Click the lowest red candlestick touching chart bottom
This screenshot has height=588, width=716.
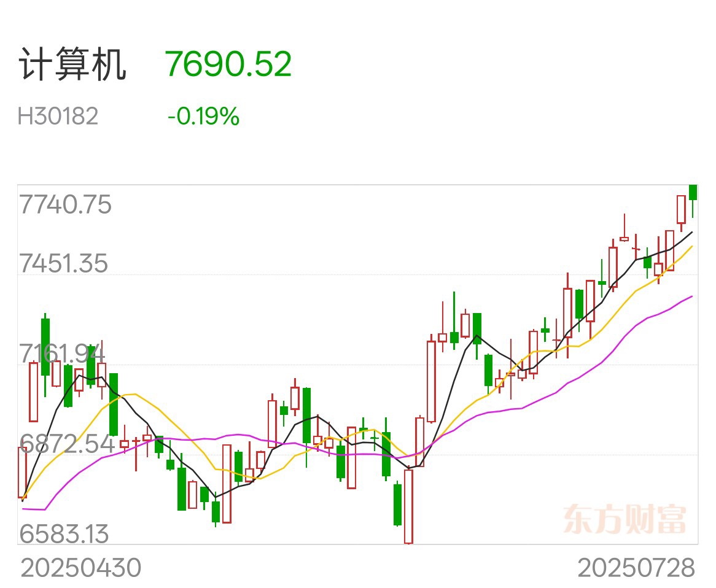[408, 506]
